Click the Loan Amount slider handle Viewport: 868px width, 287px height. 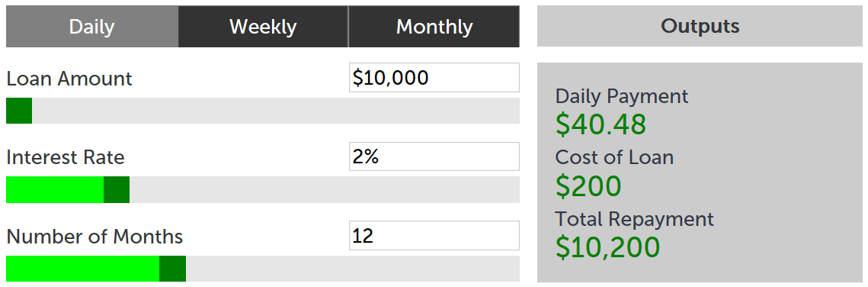(x=19, y=111)
